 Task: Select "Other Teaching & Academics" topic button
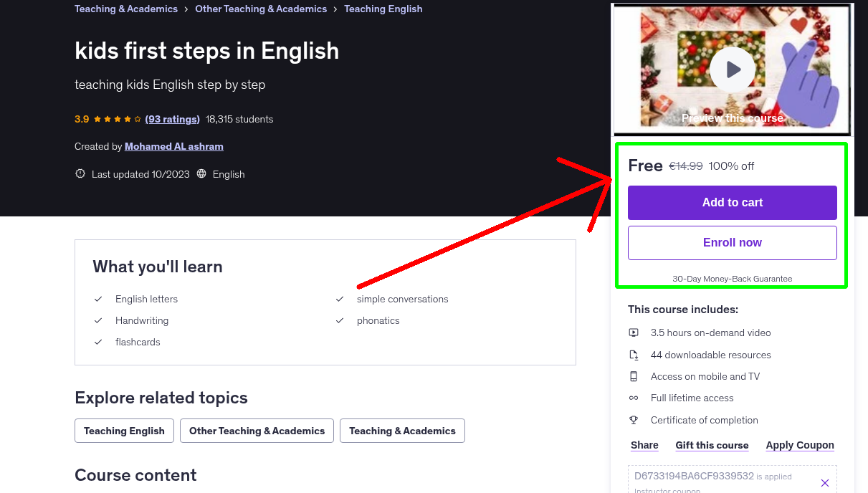(x=256, y=431)
